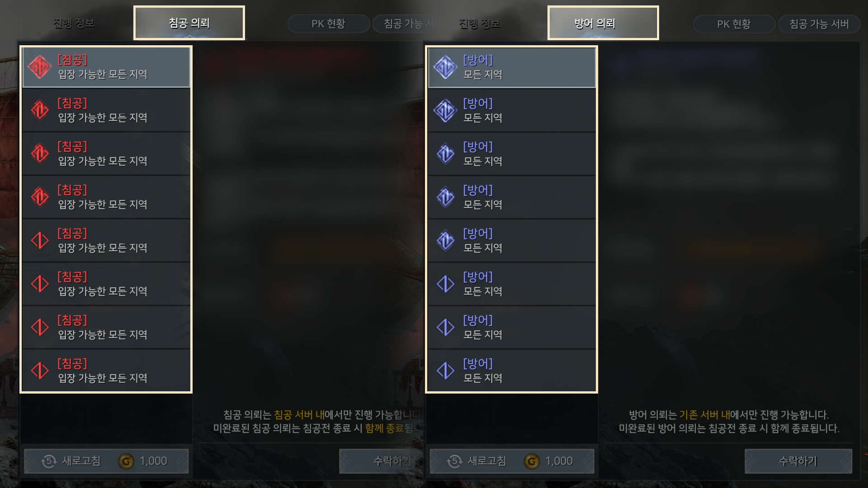
Task: Open the right 침공 가능 서버 tab
Action: tap(819, 24)
